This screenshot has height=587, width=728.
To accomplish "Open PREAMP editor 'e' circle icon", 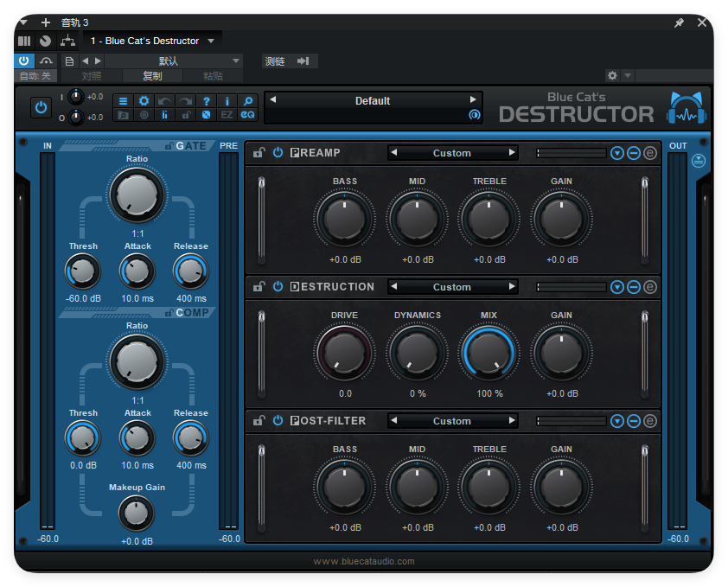I will (x=650, y=153).
